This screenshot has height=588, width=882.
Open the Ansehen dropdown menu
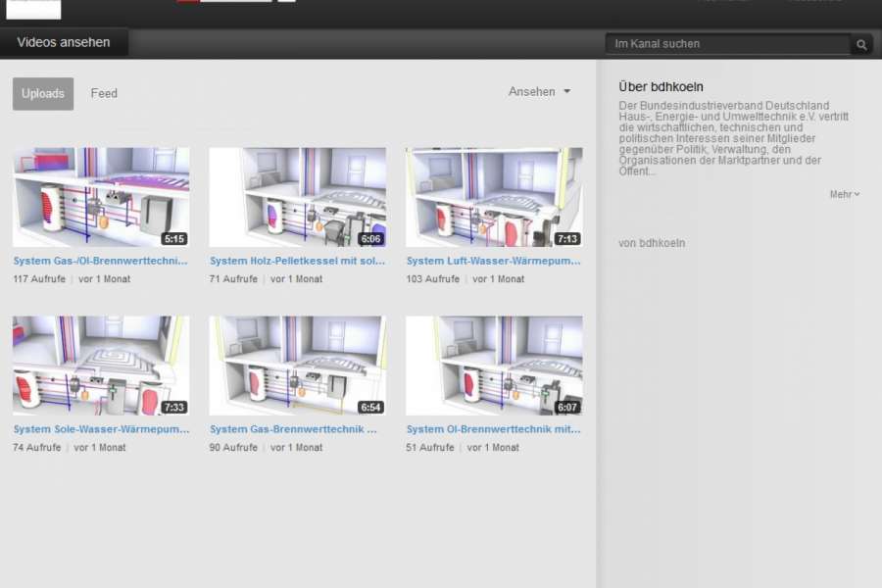[x=539, y=91]
